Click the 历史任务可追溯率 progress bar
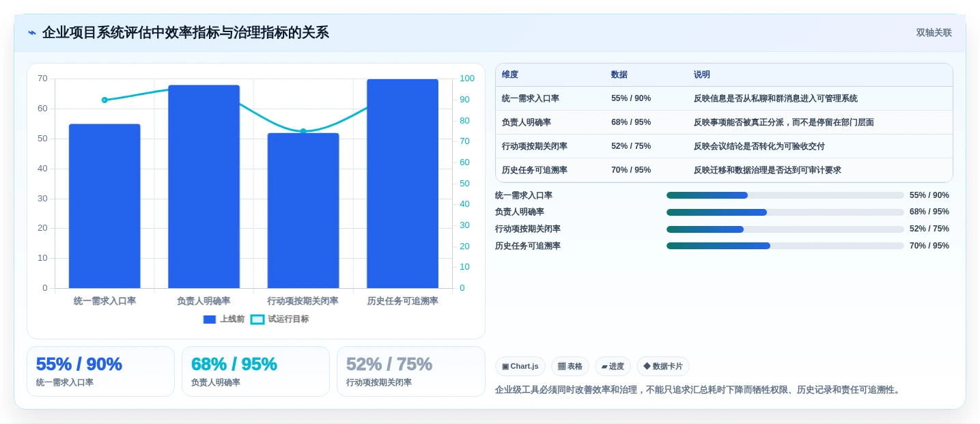This screenshot has width=980, height=424. tap(785, 246)
